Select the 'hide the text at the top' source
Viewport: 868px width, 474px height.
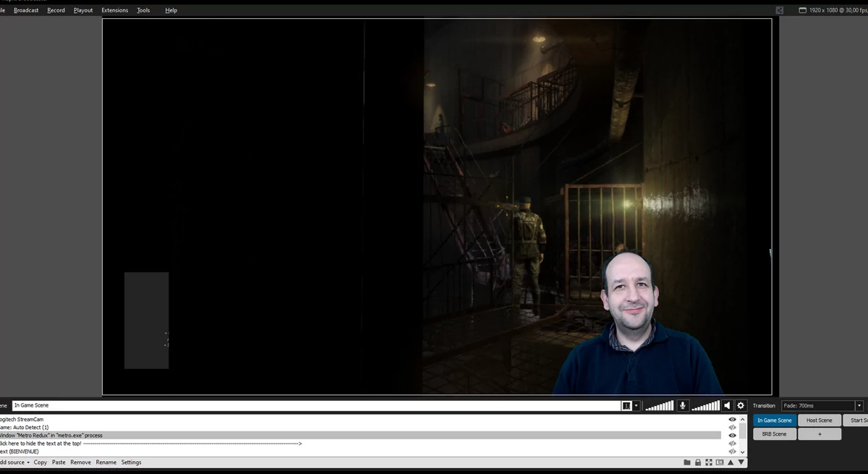(x=360, y=444)
